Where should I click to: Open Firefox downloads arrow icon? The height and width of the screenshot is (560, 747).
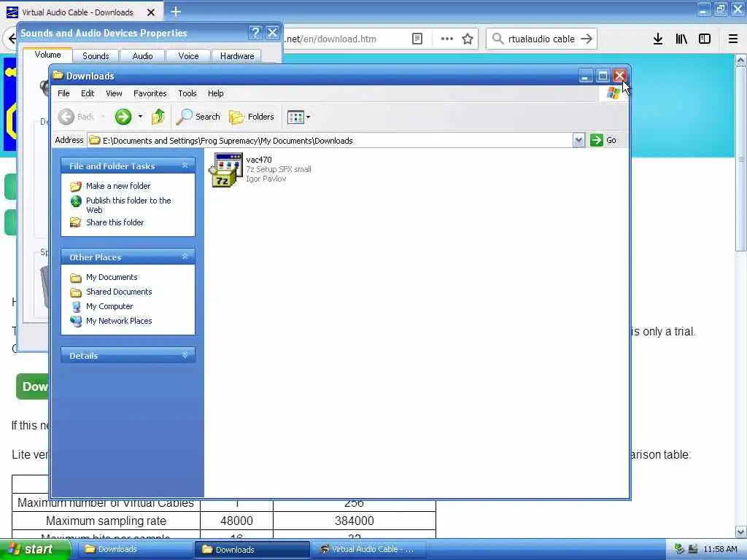658,39
